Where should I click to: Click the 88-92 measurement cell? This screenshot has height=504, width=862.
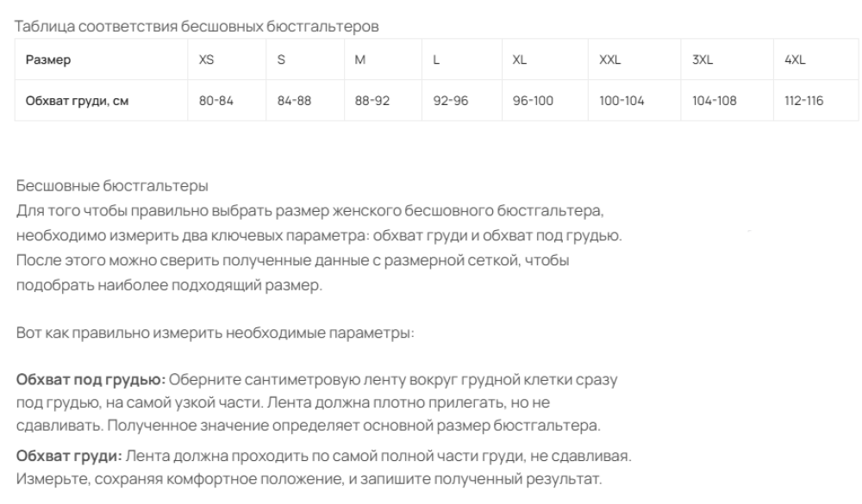point(384,101)
